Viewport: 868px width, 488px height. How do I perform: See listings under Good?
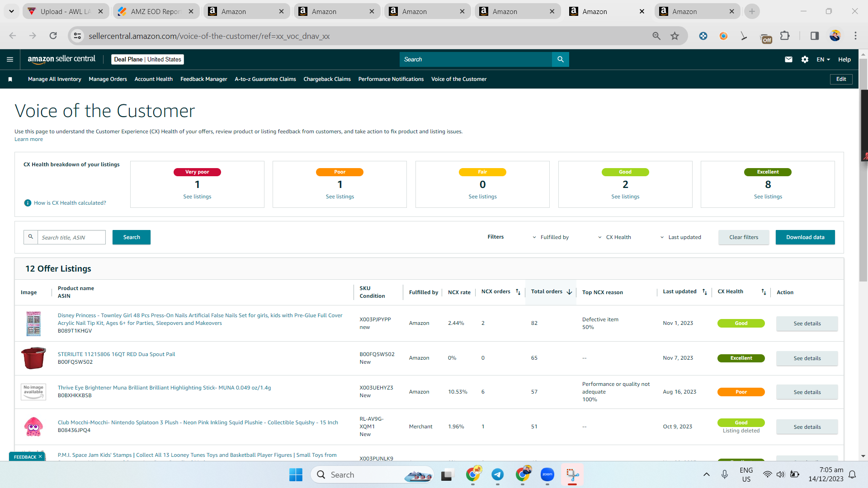point(625,197)
